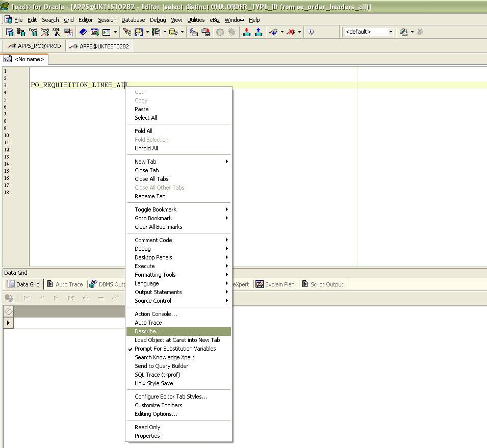The height and width of the screenshot is (448, 487).
Task: Open the object search flashlight icon
Action: click(x=126, y=32)
